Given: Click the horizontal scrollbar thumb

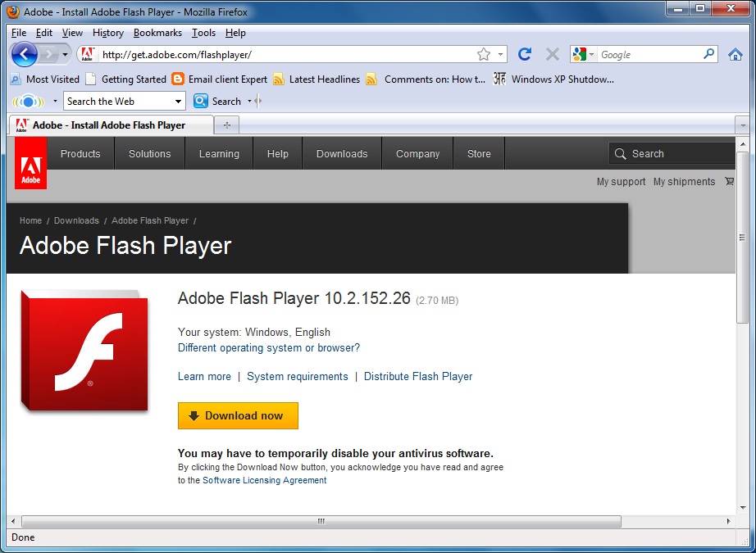Looking at the screenshot, I should [321, 521].
